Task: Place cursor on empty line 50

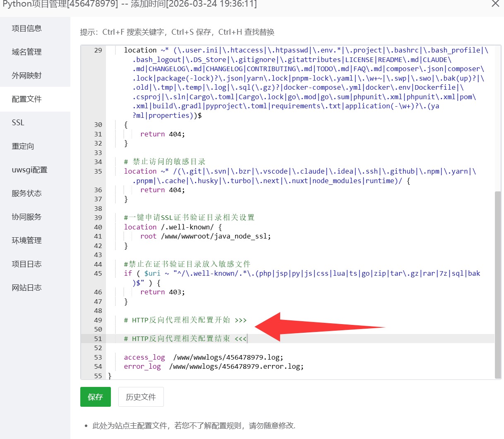Action: click(300, 329)
